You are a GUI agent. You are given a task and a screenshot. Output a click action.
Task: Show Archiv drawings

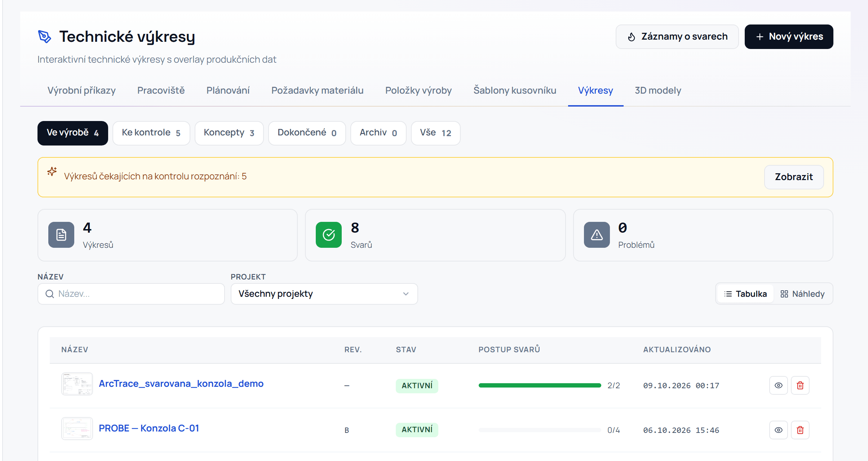point(378,133)
